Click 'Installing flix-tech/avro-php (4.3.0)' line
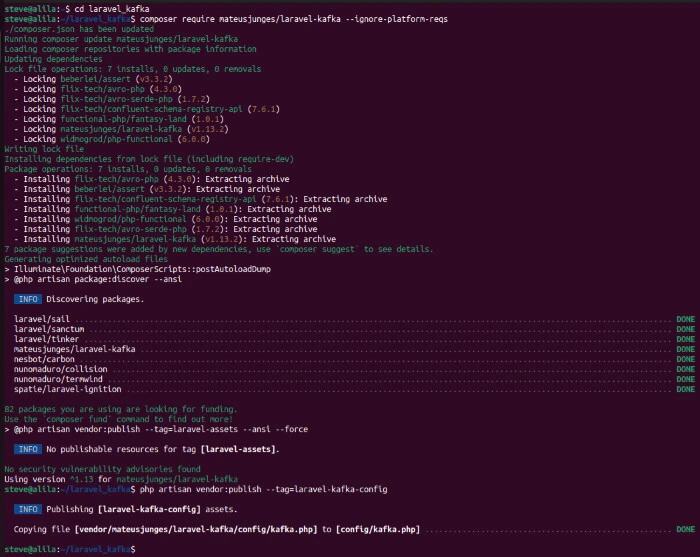Screen dimensions: 700x557 151,179
